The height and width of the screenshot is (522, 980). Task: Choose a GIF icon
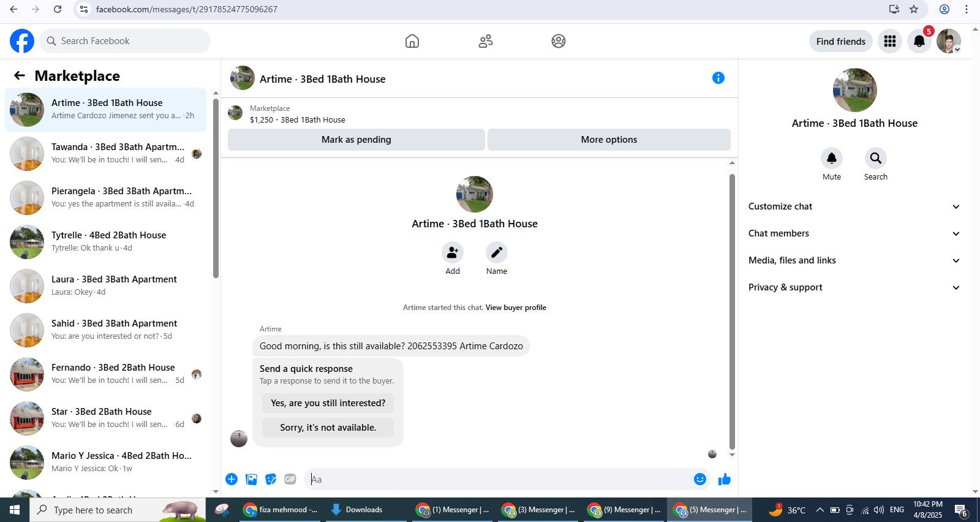pos(290,479)
